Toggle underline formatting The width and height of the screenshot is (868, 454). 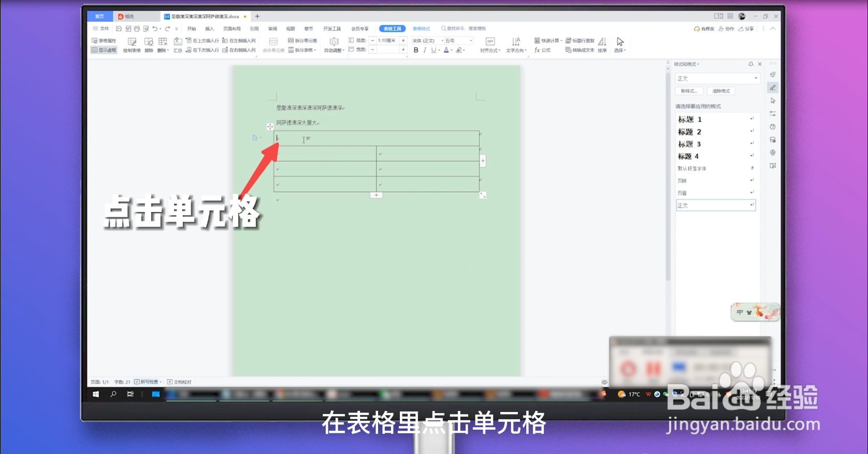pyautogui.click(x=434, y=50)
